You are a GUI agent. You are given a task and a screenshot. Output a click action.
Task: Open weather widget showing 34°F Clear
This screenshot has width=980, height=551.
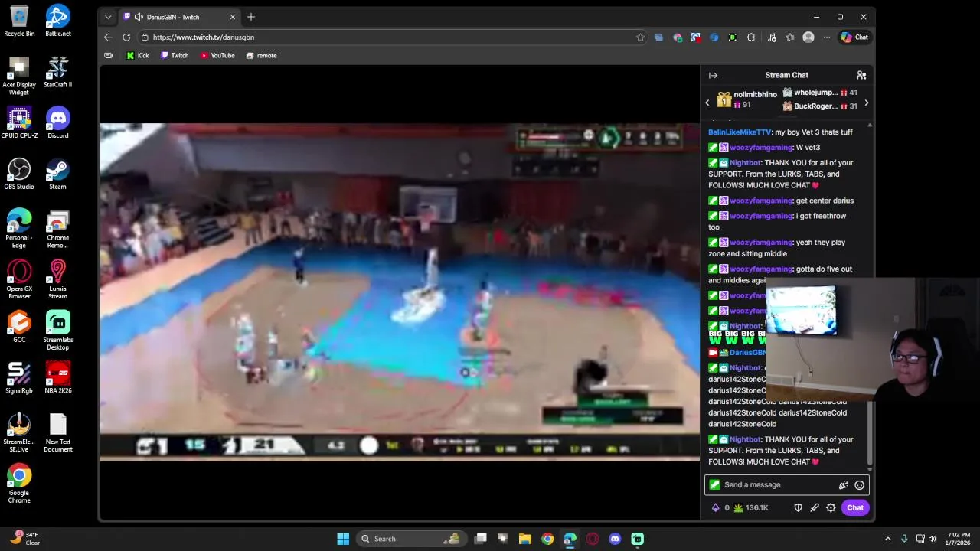[x=24, y=539]
